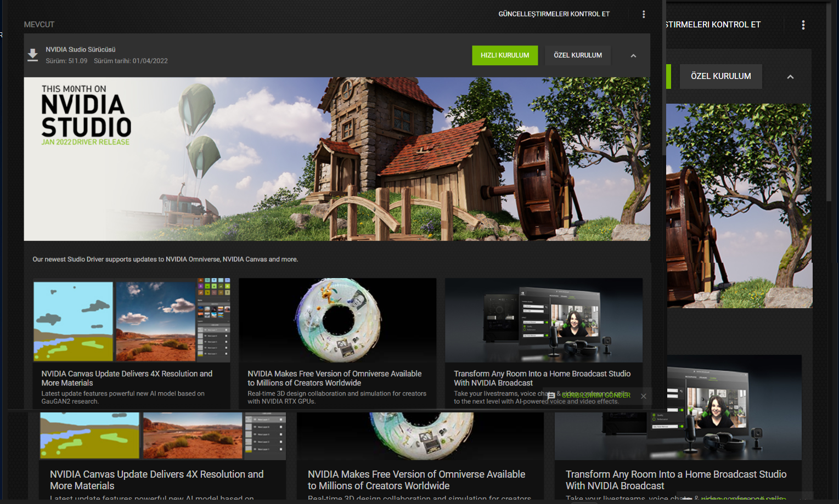Open the three-dot options menu in the front window
Viewport: 839px width, 504px height.
644,14
